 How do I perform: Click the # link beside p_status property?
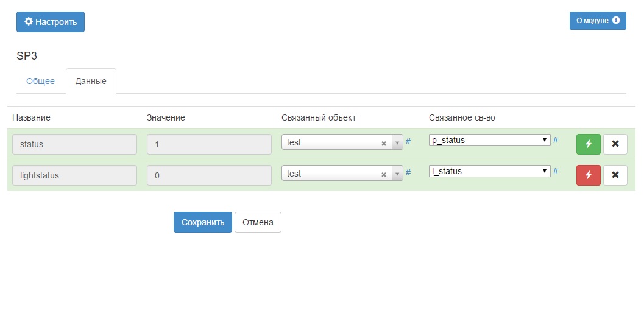(x=556, y=140)
